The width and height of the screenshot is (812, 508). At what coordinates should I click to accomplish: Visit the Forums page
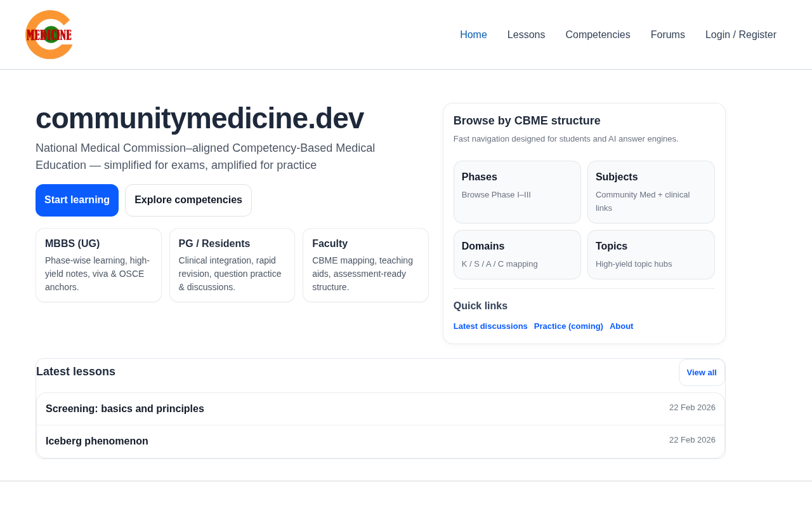click(667, 35)
